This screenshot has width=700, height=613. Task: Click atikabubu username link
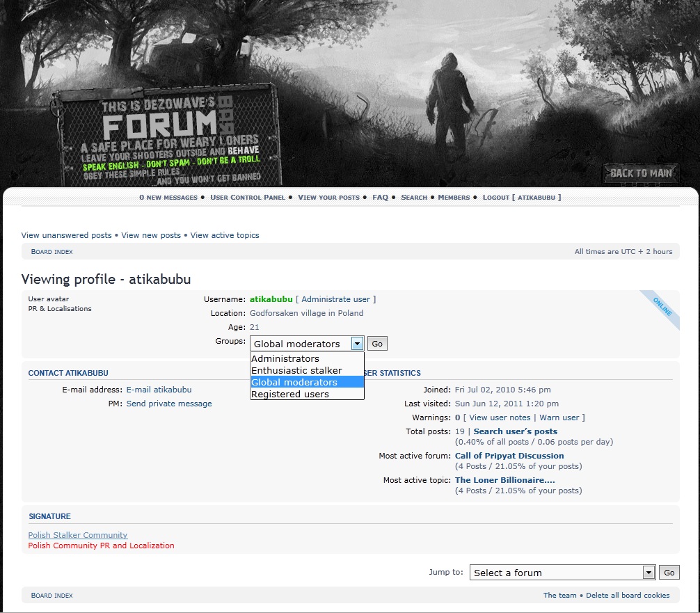point(271,299)
